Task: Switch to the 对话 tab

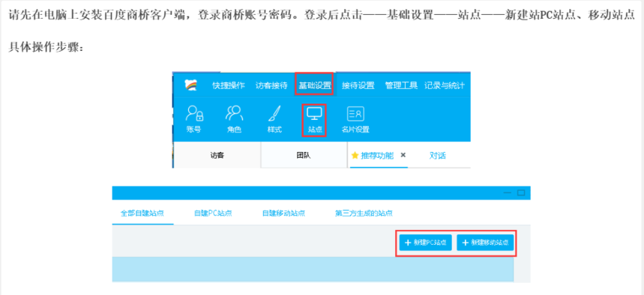Action: pyautogui.click(x=438, y=156)
